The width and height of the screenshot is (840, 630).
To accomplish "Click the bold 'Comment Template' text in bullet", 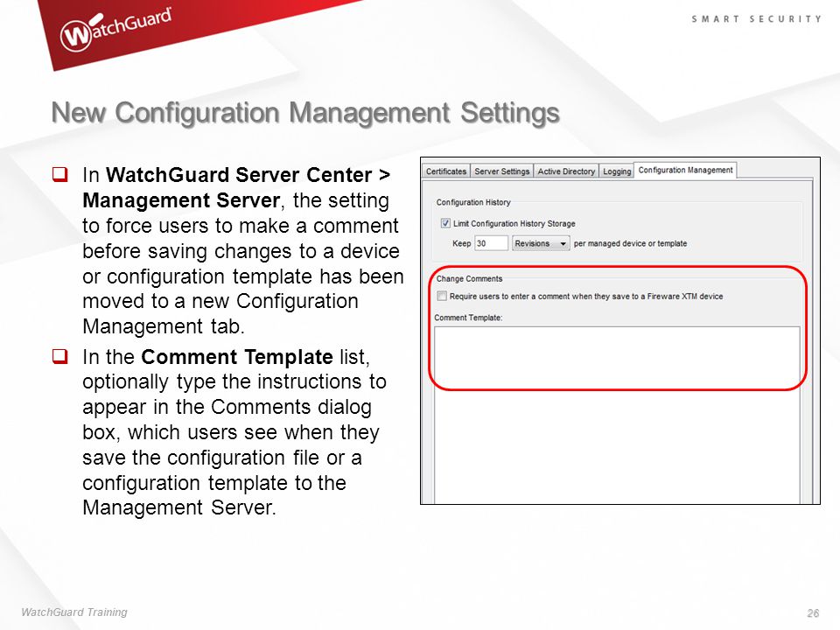I will click(237, 357).
